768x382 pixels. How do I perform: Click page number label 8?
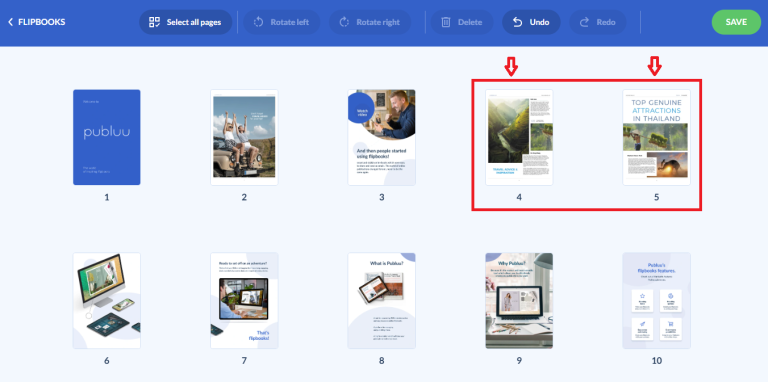(382, 361)
